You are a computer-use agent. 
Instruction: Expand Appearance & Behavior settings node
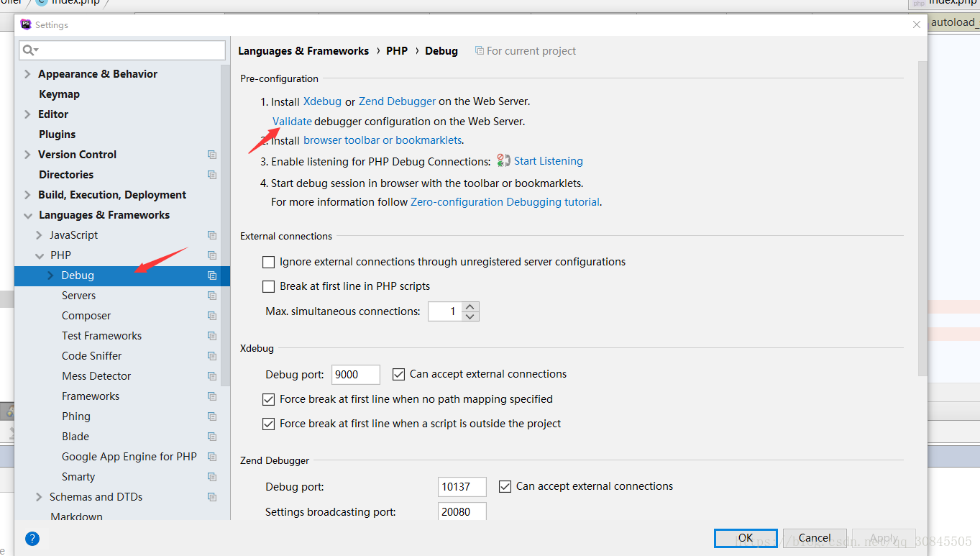pyautogui.click(x=27, y=74)
